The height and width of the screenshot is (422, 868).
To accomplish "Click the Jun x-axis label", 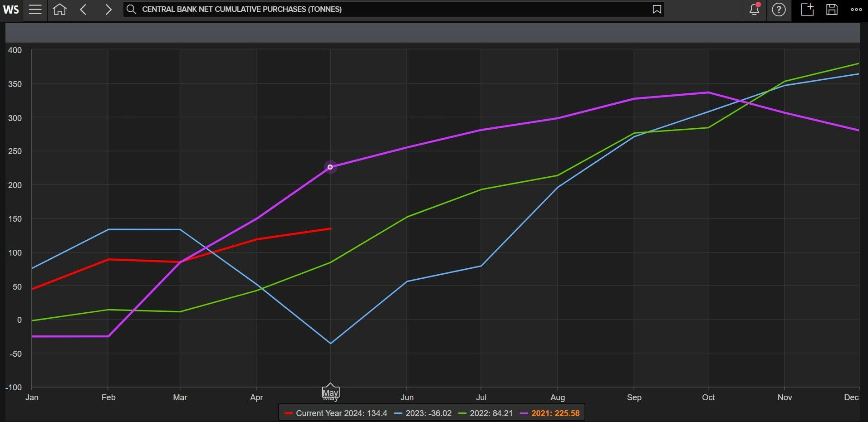I will pos(407,398).
